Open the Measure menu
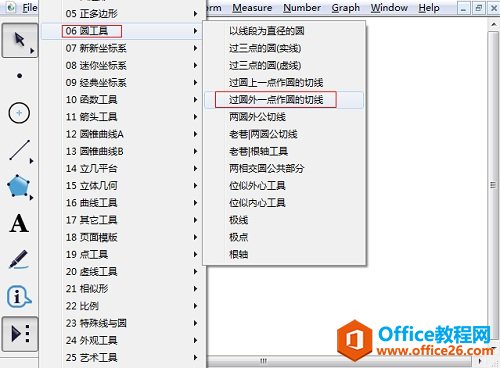This screenshot has width=500, height=368. point(252,7)
